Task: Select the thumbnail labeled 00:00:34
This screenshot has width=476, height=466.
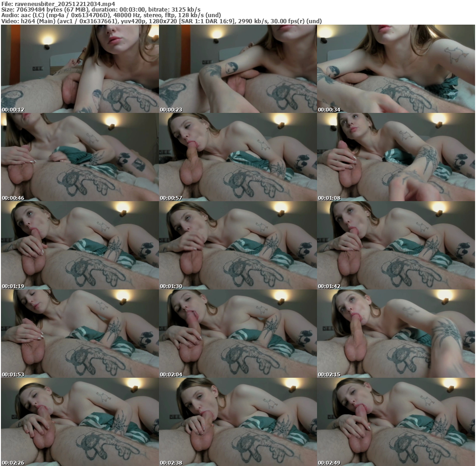Action: (396, 69)
